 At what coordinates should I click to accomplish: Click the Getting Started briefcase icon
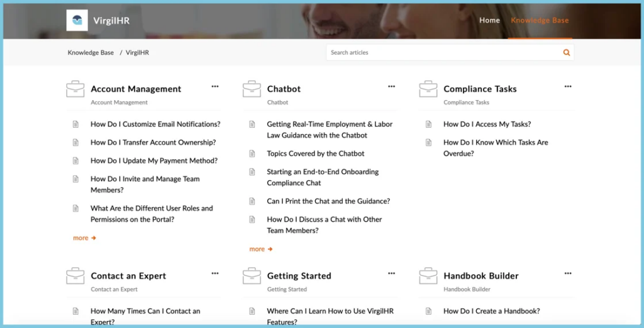click(x=252, y=276)
